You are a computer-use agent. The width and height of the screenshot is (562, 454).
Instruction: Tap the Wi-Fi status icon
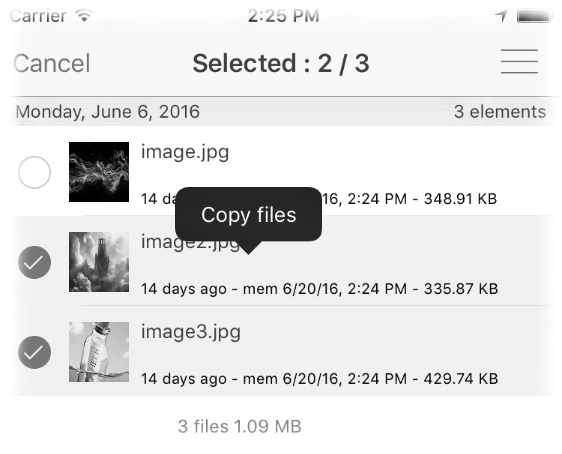(84, 16)
